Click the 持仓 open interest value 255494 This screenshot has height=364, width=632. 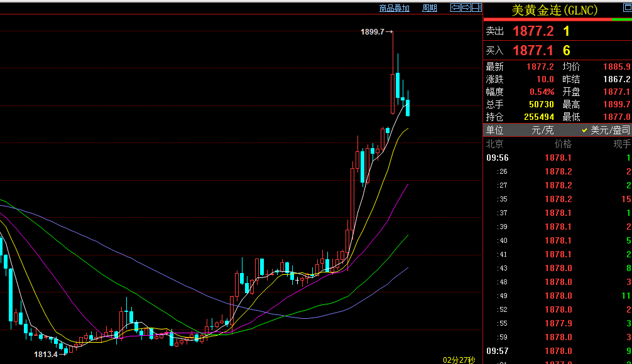point(538,117)
